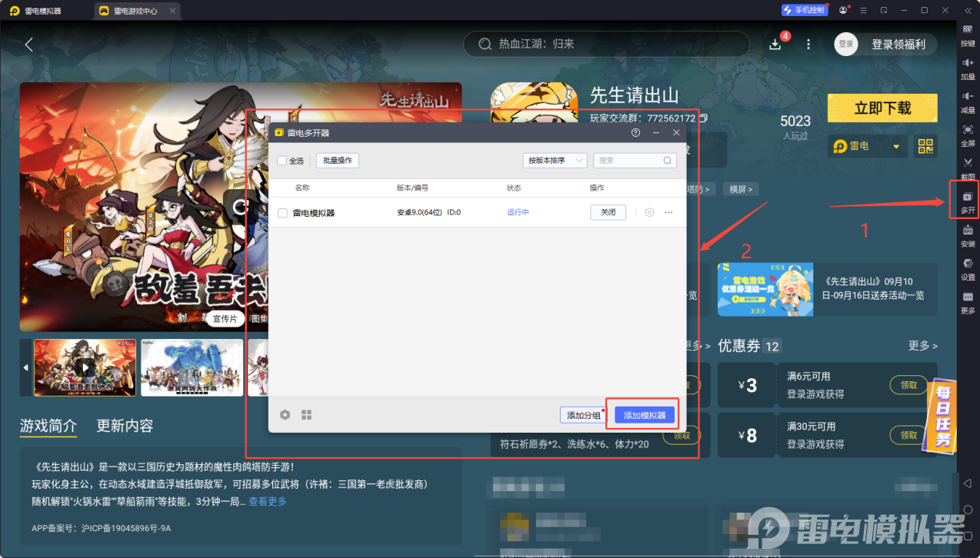980x558 pixels.
Task: Click the 名称 column header
Action: (x=302, y=188)
